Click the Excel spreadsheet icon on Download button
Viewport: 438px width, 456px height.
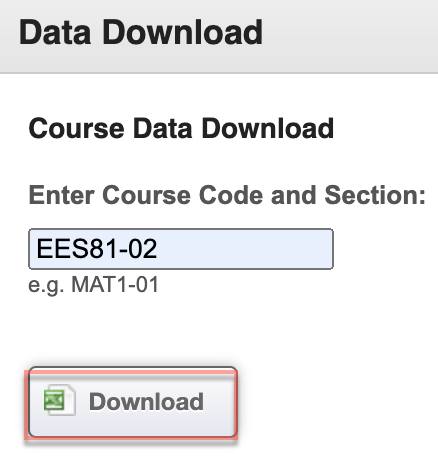[60, 400]
